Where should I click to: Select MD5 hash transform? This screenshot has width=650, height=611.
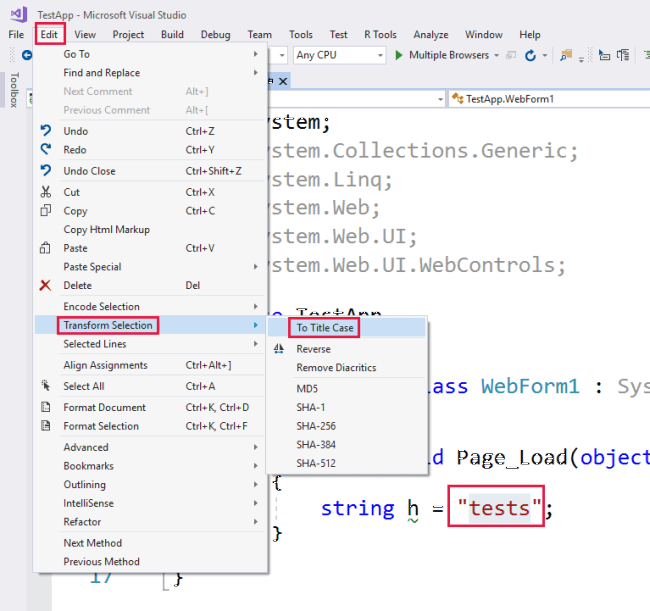(347, 388)
